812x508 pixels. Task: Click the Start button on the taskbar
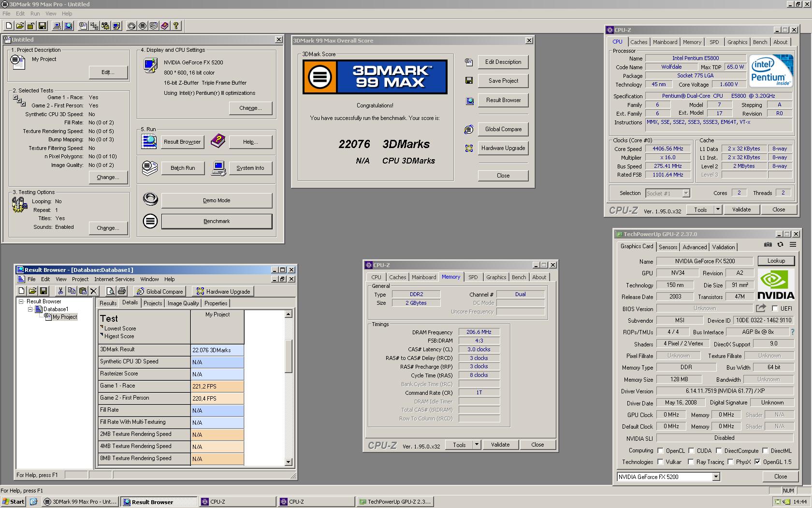[13, 502]
